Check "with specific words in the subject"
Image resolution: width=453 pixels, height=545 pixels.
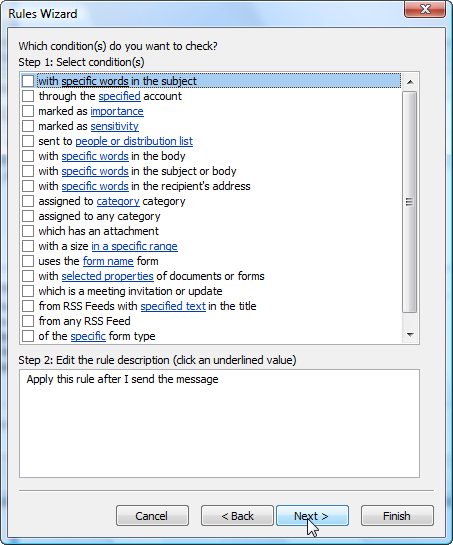pyautogui.click(x=28, y=81)
